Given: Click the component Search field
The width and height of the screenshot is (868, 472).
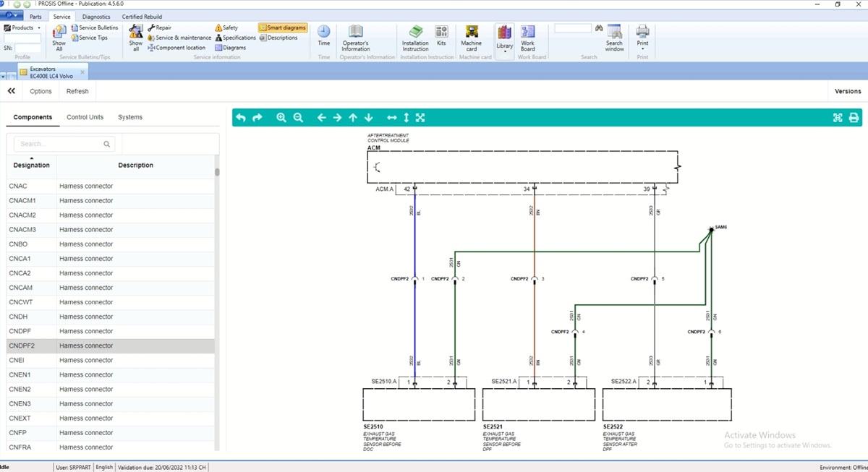Looking at the screenshot, I should click(x=65, y=144).
